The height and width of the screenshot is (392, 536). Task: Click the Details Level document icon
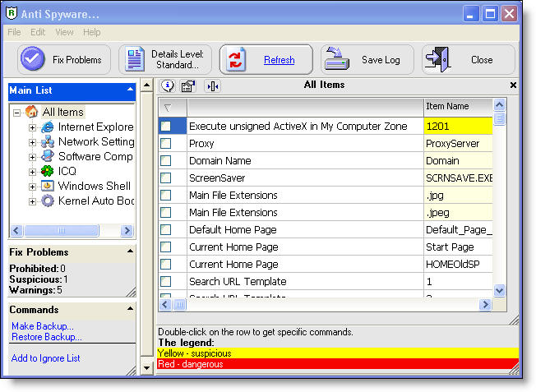click(x=134, y=59)
